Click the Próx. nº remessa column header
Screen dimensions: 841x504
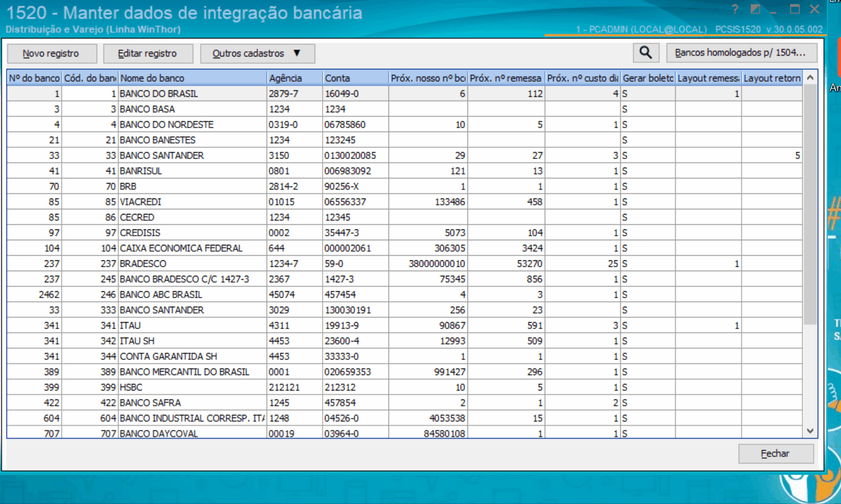[x=506, y=78]
